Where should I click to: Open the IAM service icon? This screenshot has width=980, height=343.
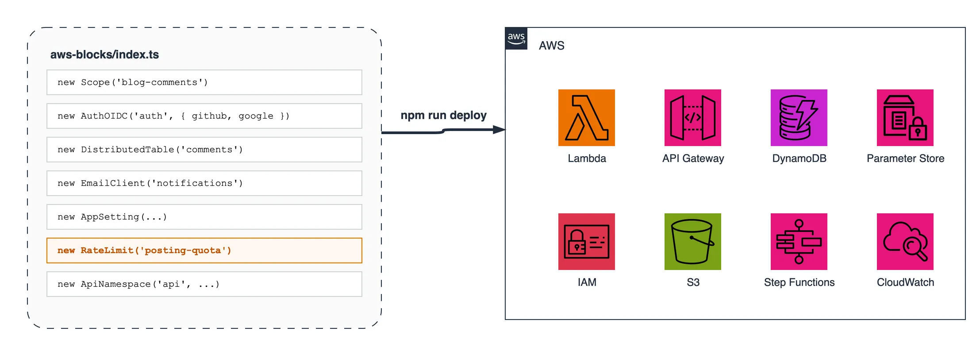(586, 242)
